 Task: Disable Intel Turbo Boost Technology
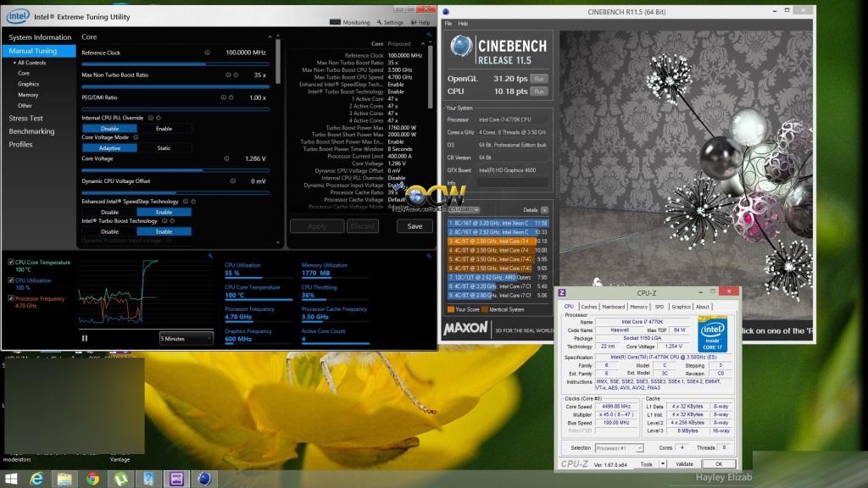coord(109,231)
